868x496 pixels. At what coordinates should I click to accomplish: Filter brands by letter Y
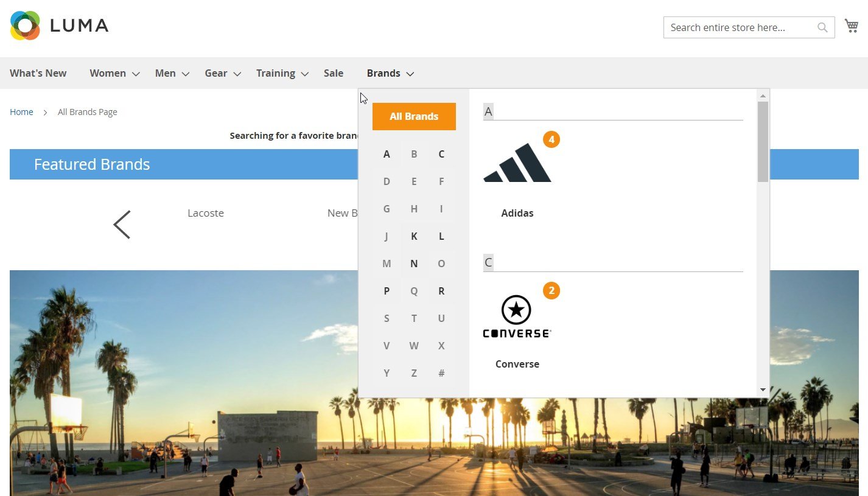(387, 373)
